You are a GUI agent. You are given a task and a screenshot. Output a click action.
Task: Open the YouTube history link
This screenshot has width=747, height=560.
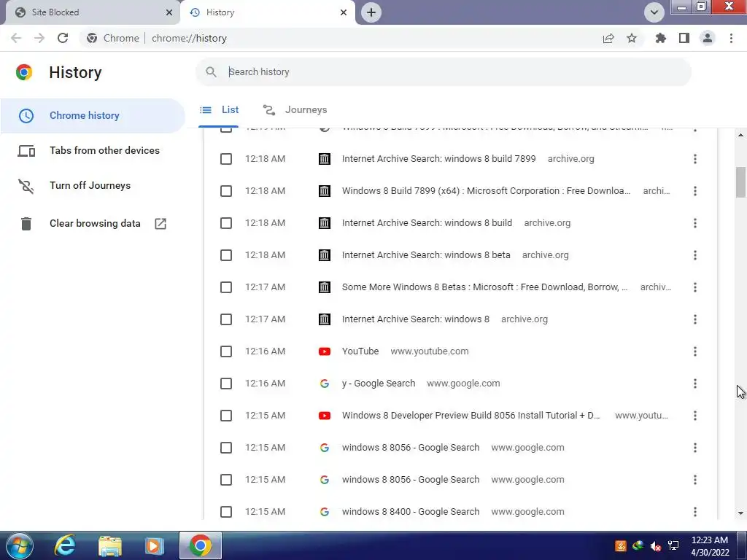pyautogui.click(x=360, y=351)
